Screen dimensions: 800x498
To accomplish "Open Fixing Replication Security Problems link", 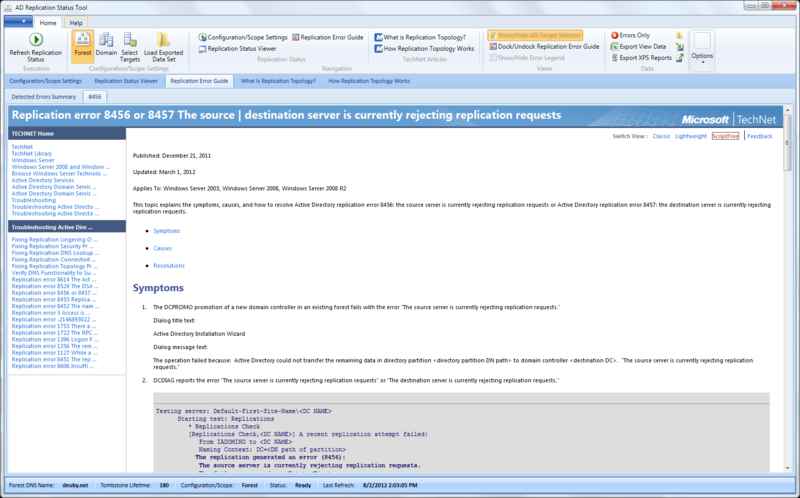I will pos(52,246).
